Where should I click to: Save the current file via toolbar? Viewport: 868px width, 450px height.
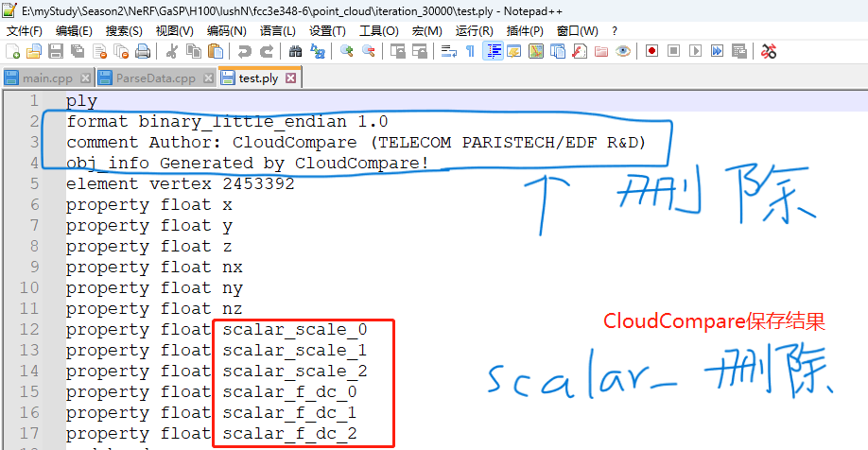click(56, 51)
